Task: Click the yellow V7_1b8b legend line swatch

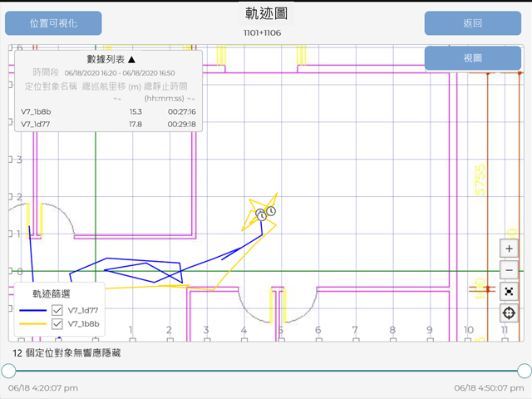Action: 33,324
